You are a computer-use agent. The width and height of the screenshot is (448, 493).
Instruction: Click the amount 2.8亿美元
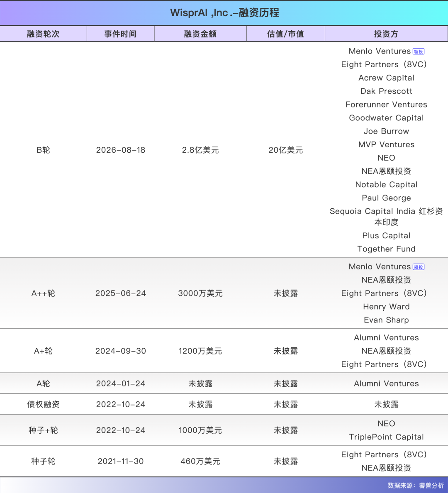pos(200,150)
